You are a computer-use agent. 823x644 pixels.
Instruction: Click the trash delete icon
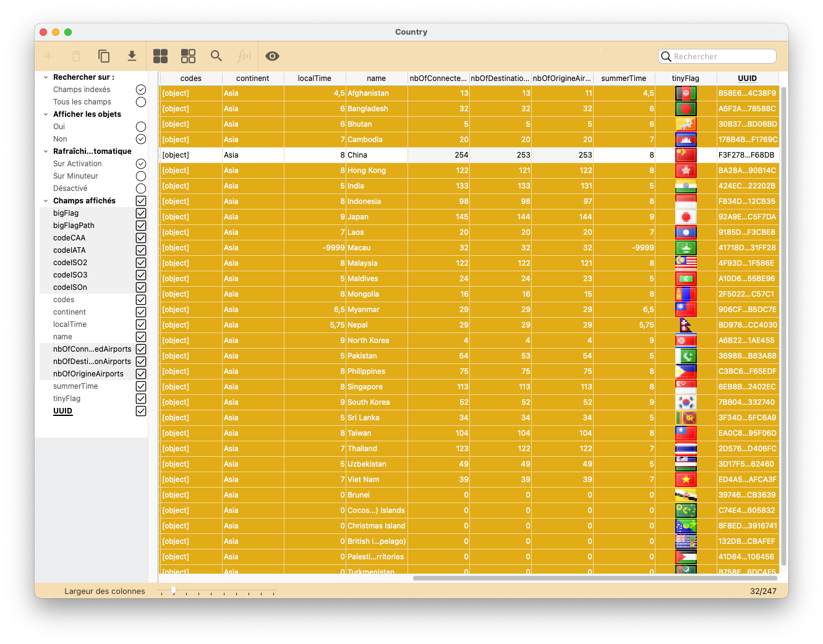tap(77, 56)
